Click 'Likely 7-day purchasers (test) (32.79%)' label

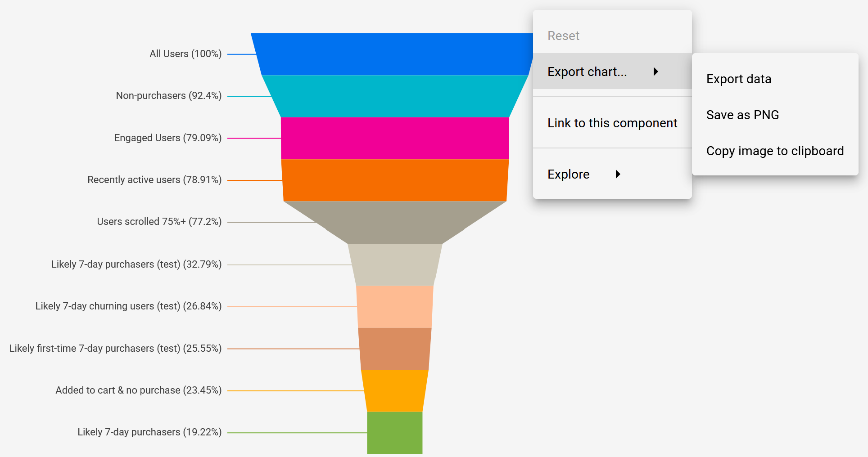click(x=136, y=264)
